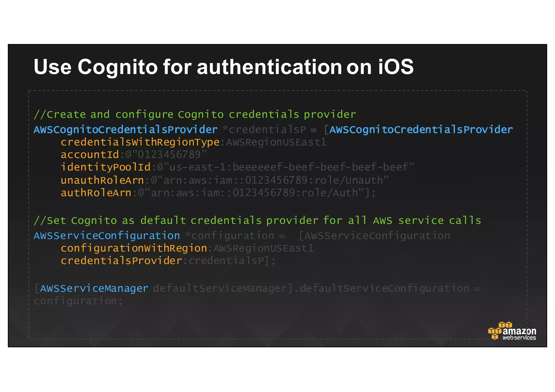Click the 'authRoleArn' parameter label

pos(96,193)
